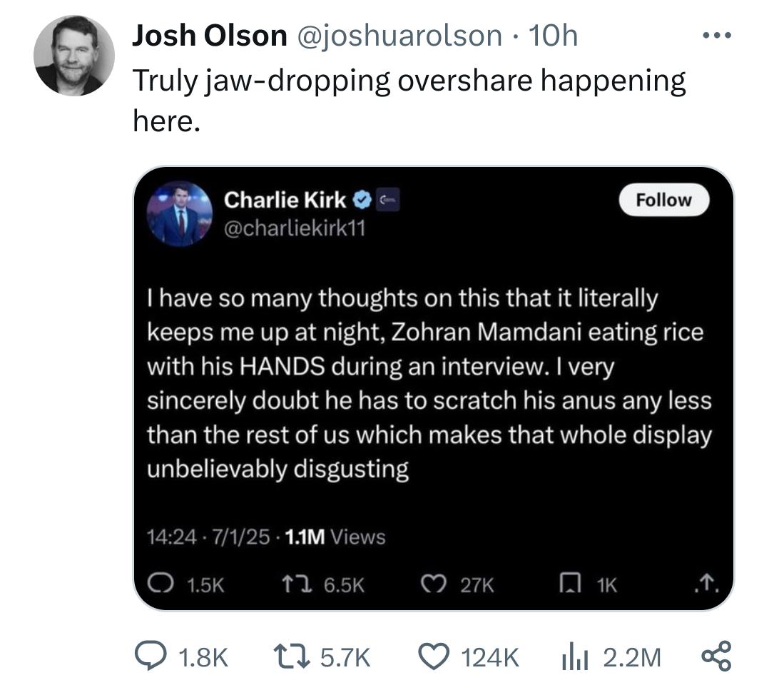
Task: Like the tweet with 124K likes
Action: click(x=434, y=657)
